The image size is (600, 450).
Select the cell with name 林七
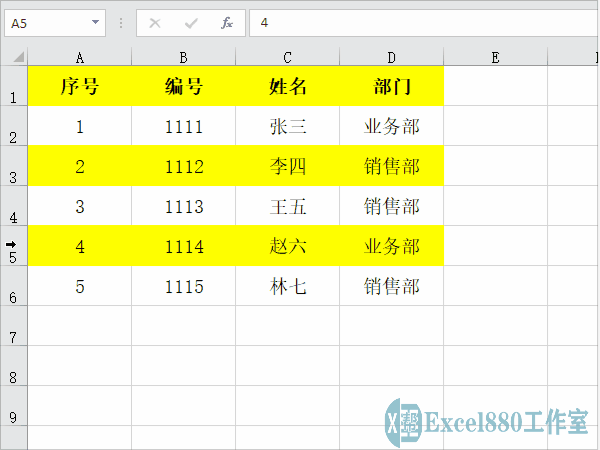pos(287,286)
